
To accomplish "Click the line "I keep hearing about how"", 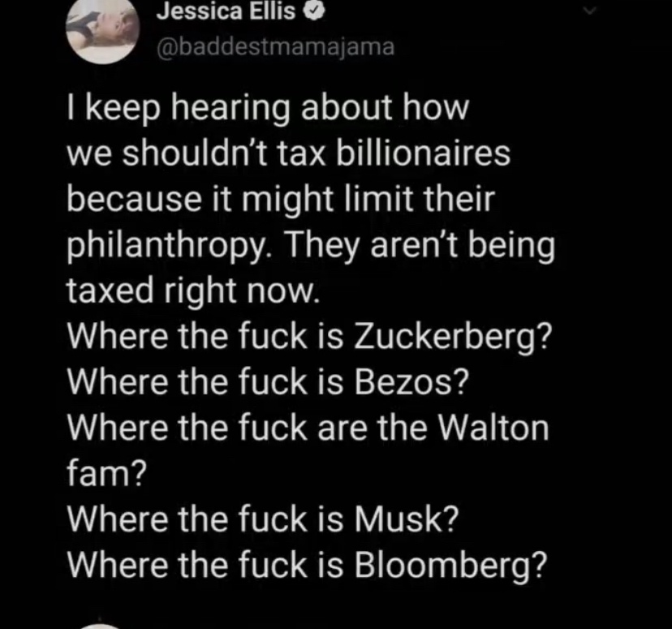I will tap(268, 110).
